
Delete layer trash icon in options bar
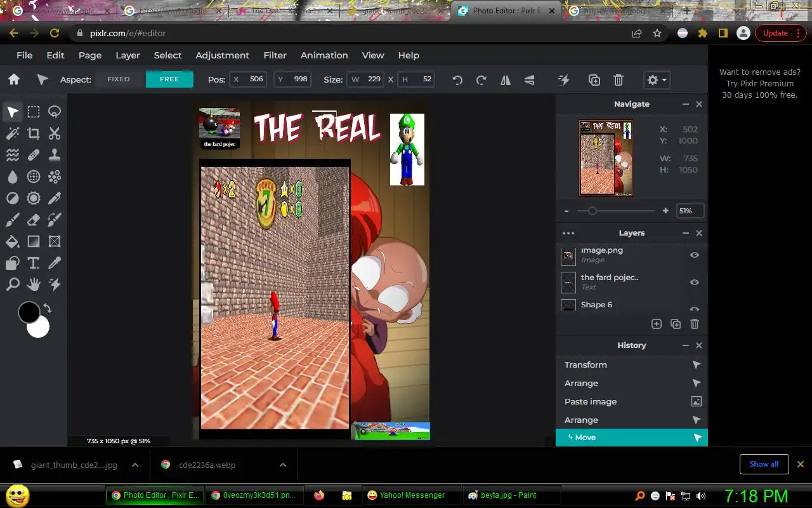tap(619, 80)
